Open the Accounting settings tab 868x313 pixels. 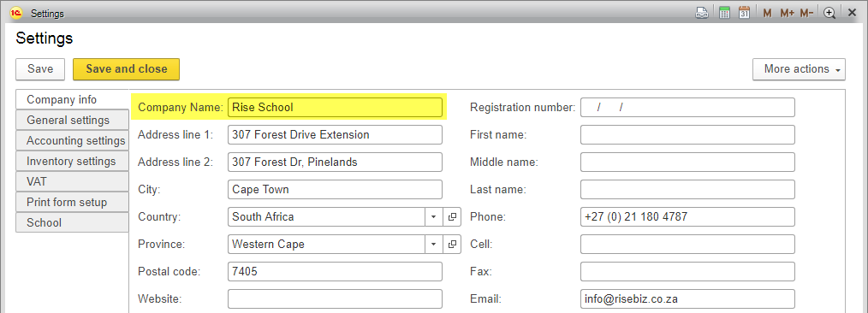click(72, 140)
